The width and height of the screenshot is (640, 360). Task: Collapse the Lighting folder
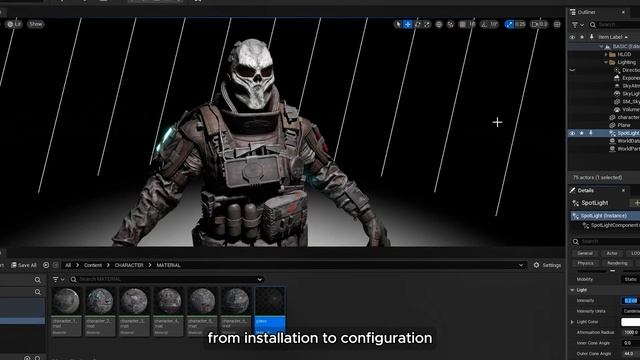pos(606,62)
